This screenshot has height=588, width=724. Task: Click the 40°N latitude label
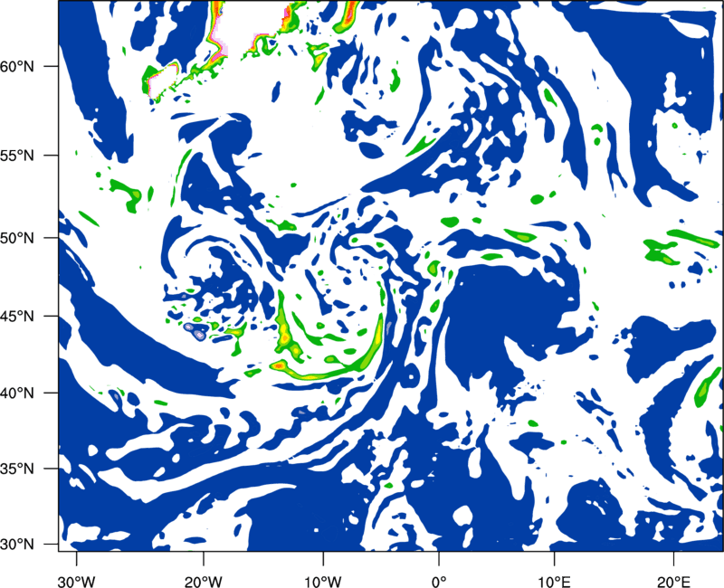pyautogui.click(x=17, y=394)
